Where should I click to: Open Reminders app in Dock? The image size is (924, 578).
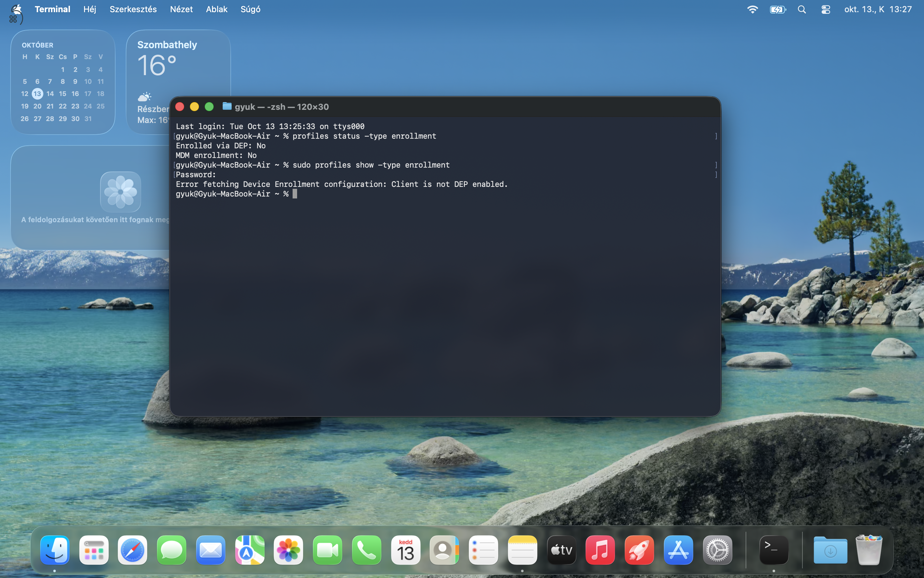(483, 550)
